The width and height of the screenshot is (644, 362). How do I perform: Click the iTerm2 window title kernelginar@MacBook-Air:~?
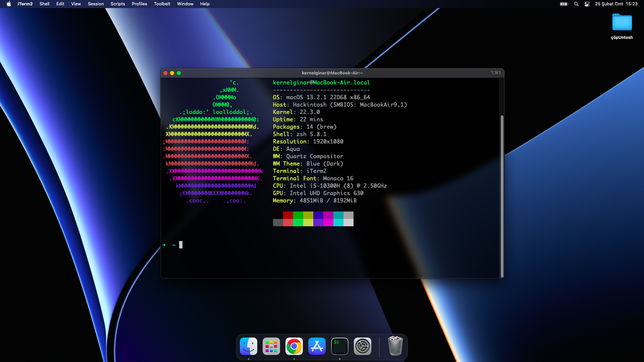[332, 73]
